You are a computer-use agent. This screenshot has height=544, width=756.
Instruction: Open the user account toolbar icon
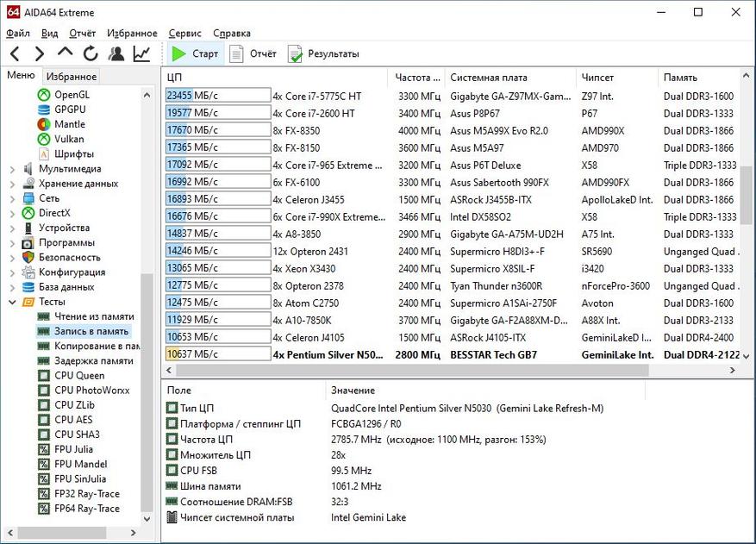click(116, 53)
